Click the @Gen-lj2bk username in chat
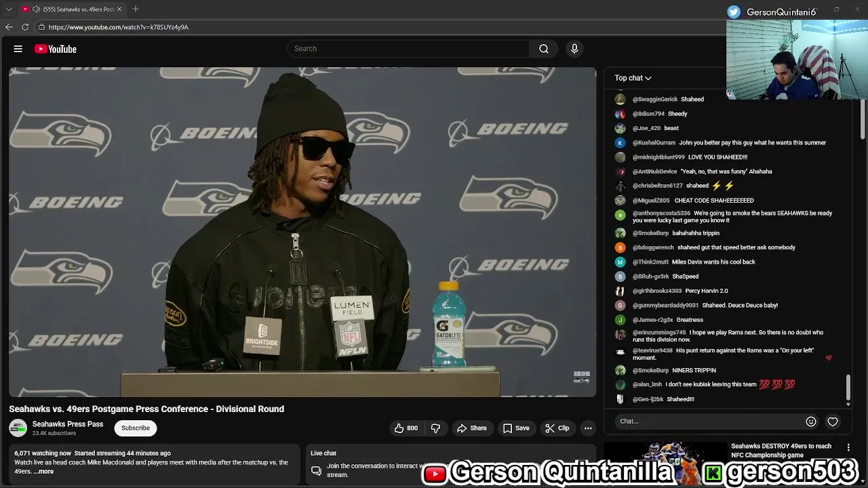 coord(648,400)
